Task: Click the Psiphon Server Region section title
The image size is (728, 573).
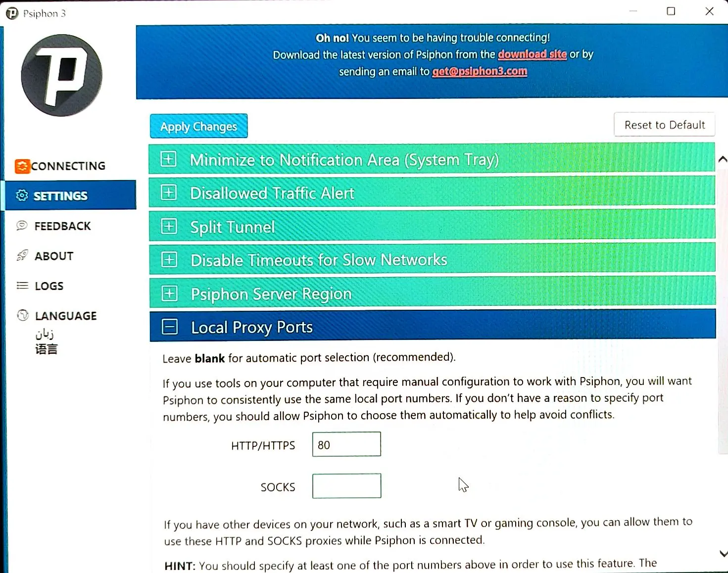Action: click(x=271, y=294)
